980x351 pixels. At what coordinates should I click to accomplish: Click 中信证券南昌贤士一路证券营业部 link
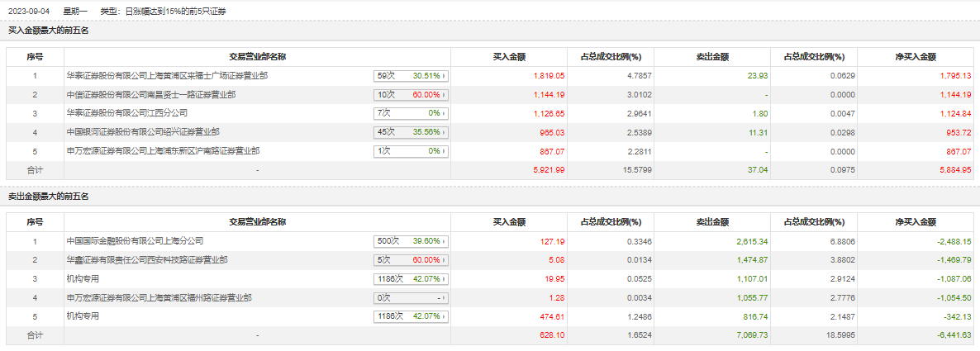tap(150, 94)
